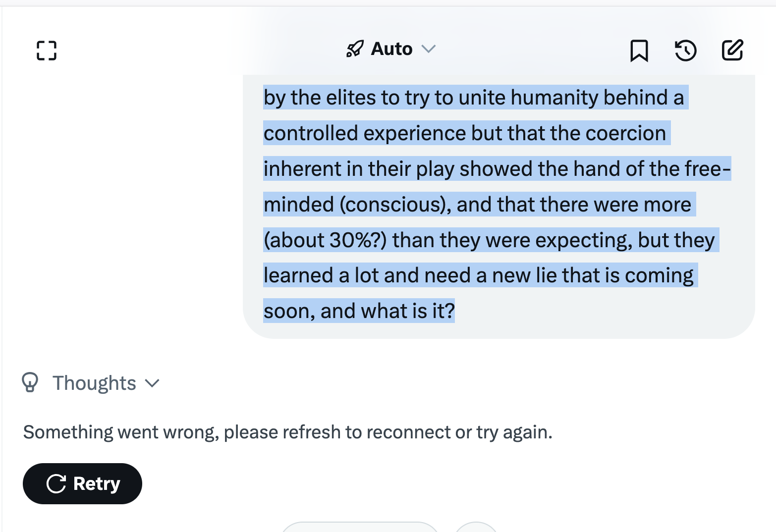Viewport: 776px width, 532px height.
Task: Click the rocket icon beside Auto
Action: pos(355,49)
